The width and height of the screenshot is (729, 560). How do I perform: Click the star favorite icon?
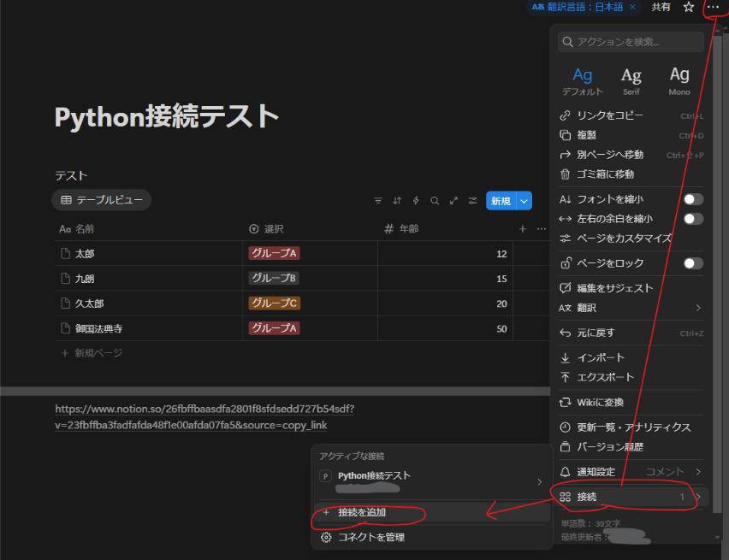(689, 7)
